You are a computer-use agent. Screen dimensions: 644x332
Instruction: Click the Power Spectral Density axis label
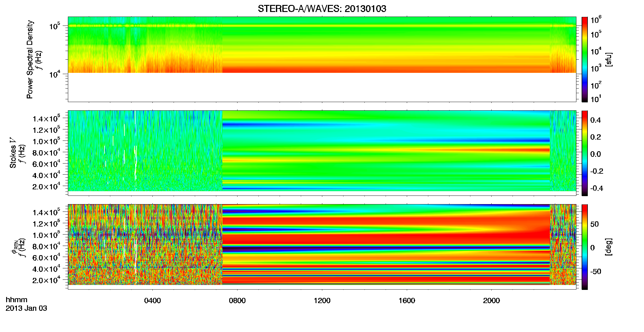[x=30, y=59]
